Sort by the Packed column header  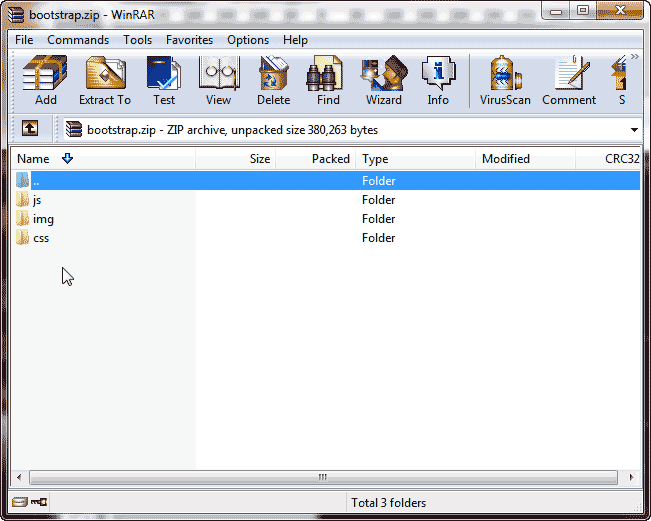[x=316, y=159]
